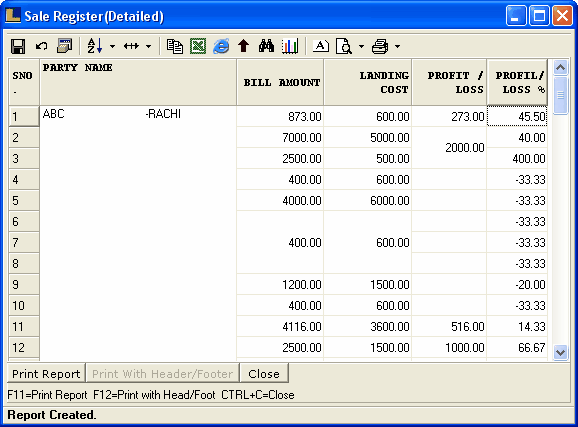Click the Close button
The width and height of the screenshot is (578, 427).
tap(264, 374)
